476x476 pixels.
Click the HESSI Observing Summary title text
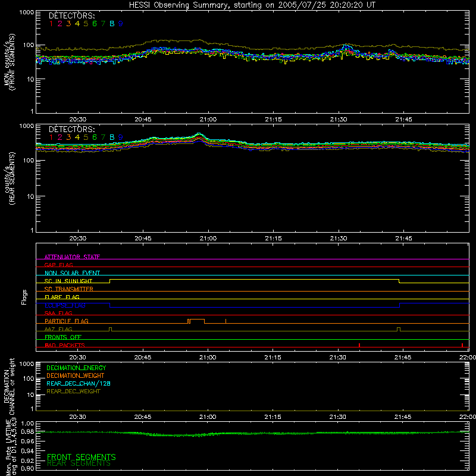[252, 5]
